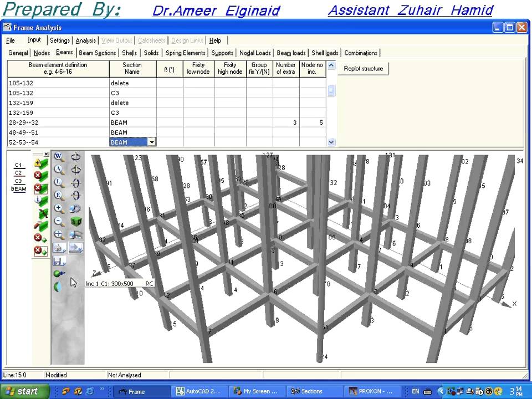Switch to the Solids tab

pyautogui.click(x=151, y=53)
